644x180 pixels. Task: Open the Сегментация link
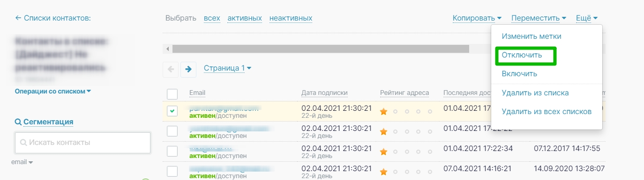coord(48,122)
